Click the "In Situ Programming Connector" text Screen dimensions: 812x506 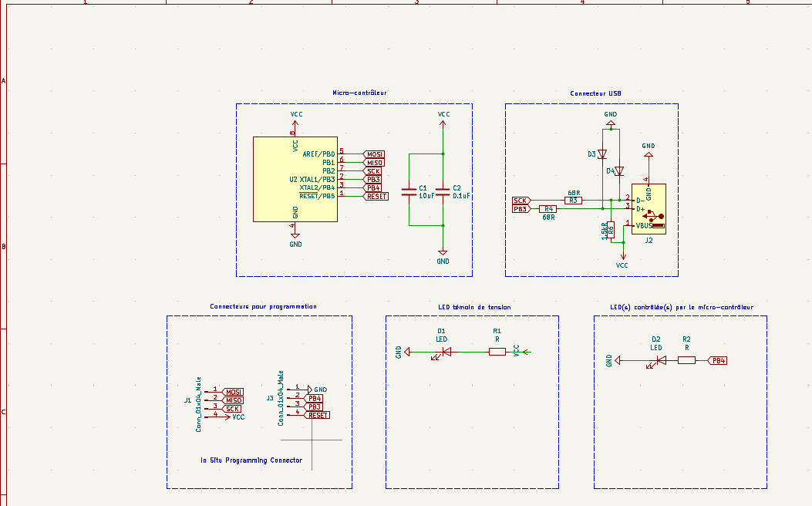point(251,460)
